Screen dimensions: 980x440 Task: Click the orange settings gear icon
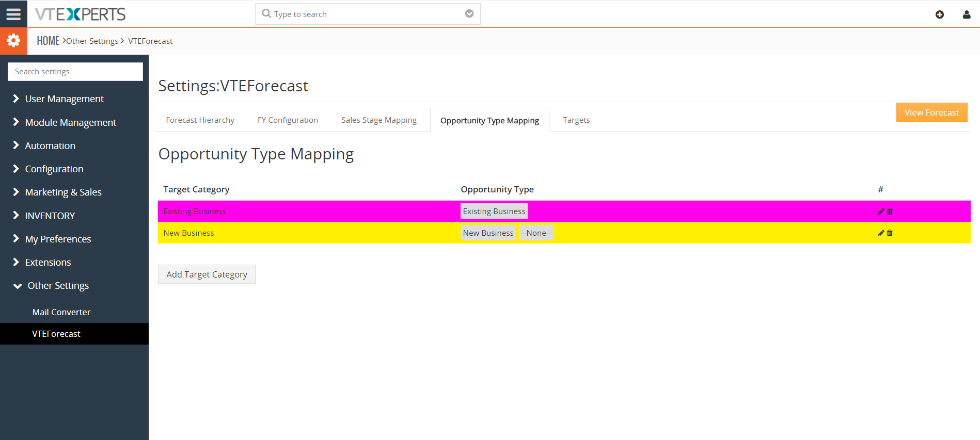click(13, 41)
